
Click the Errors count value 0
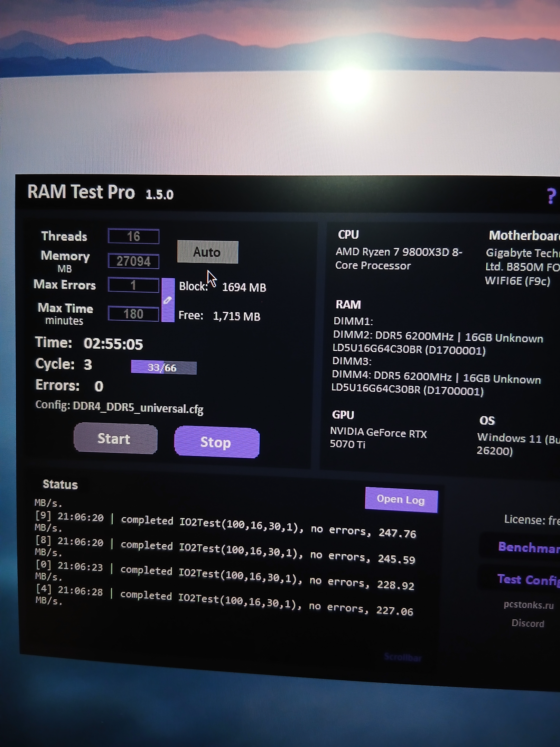[x=99, y=386]
